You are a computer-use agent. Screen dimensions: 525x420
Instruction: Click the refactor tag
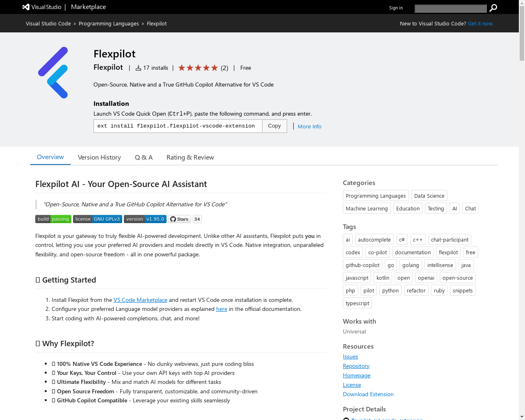coord(416,290)
